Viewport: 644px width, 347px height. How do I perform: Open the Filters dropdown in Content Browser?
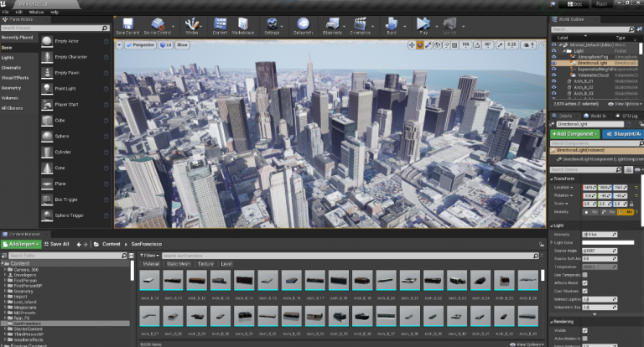(x=149, y=256)
